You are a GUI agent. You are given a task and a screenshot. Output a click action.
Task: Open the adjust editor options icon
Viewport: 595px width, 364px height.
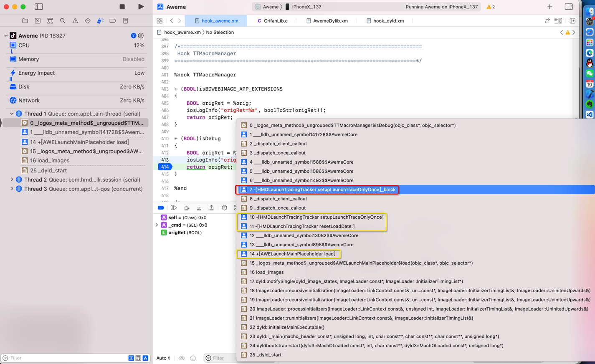558,21
